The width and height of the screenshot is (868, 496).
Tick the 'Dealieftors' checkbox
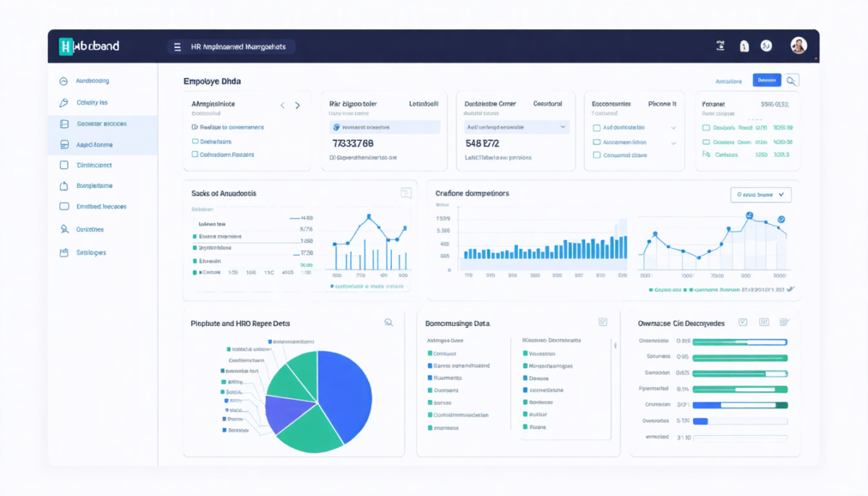click(x=195, y=141)
